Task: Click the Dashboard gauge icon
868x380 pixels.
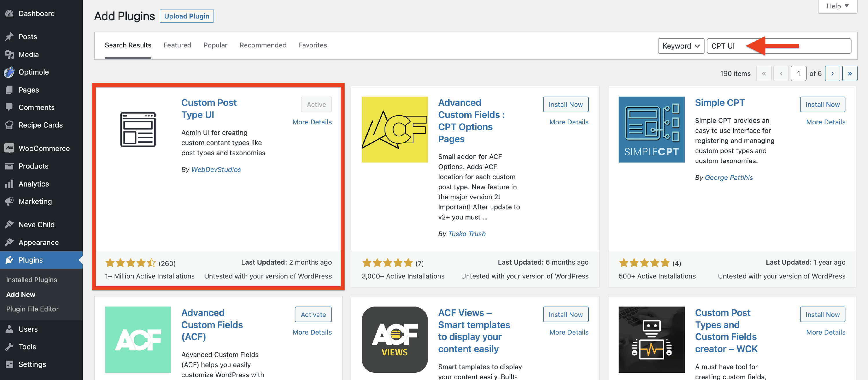Action: (10, 14)
